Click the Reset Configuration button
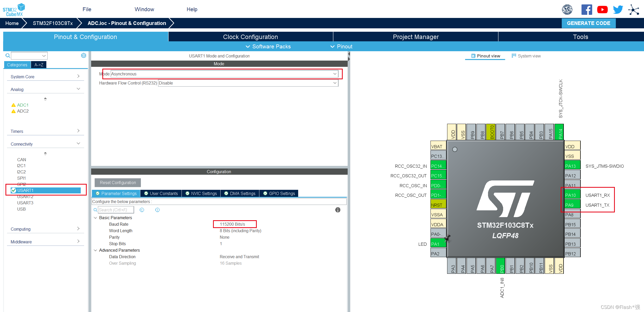 [118, 183]
